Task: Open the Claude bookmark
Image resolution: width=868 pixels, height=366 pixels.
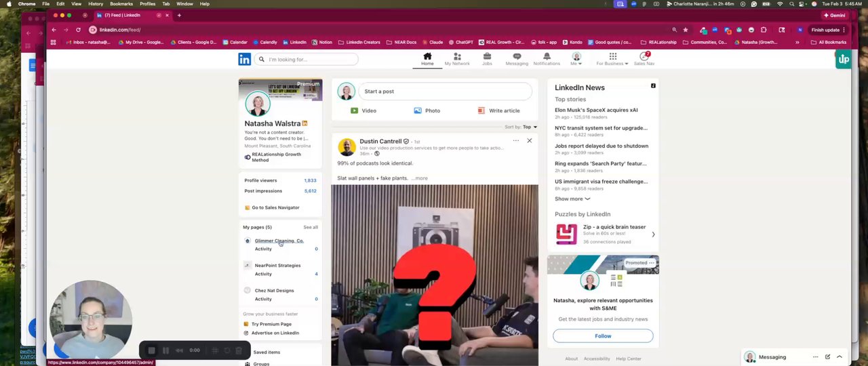Action: pyautogui.click(x=433, y=42)
